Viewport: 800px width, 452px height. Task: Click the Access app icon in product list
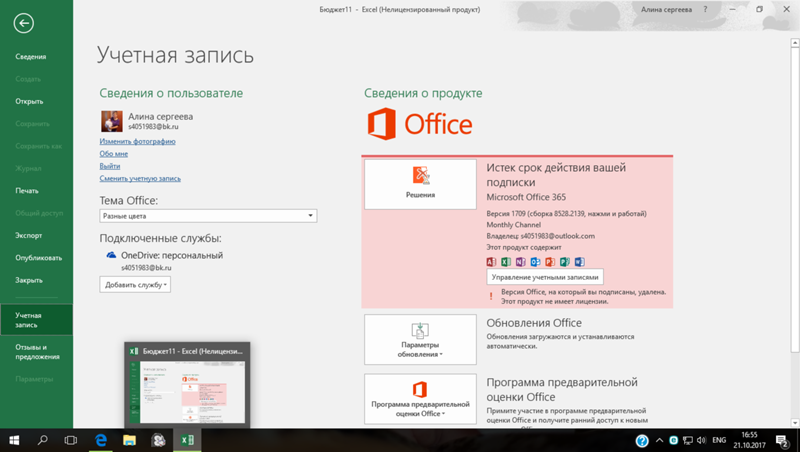pos(491,262)
